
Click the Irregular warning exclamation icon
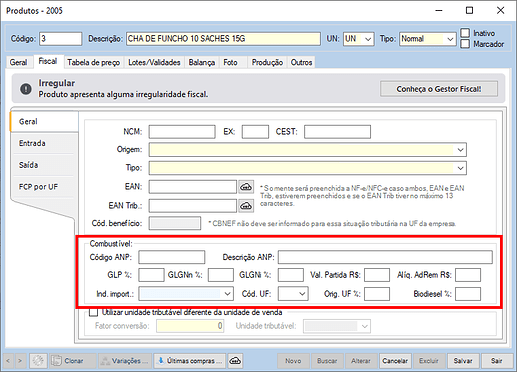point(26,89)
